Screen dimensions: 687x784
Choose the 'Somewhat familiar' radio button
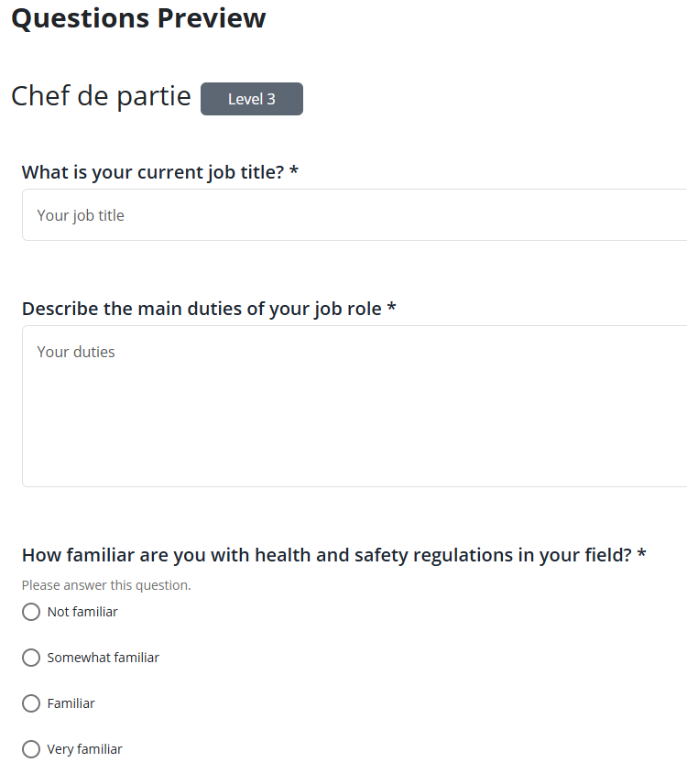coord(31,658)
